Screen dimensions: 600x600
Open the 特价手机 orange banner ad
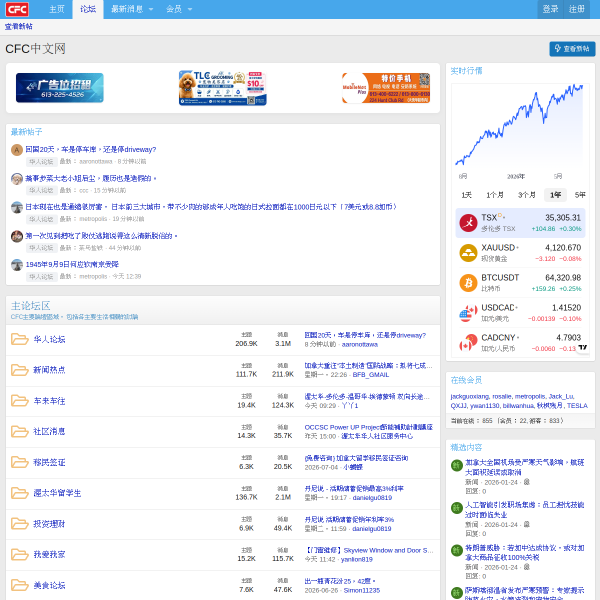point(386,88)
